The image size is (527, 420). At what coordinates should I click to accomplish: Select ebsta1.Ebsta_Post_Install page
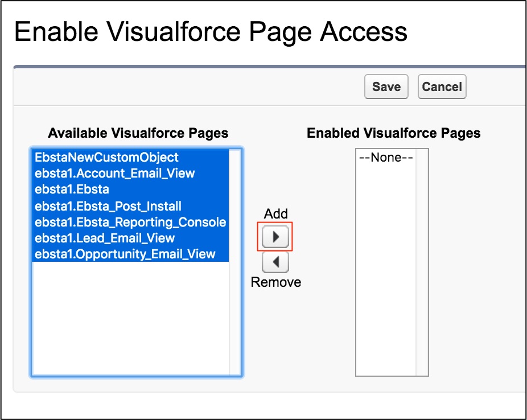108,206
